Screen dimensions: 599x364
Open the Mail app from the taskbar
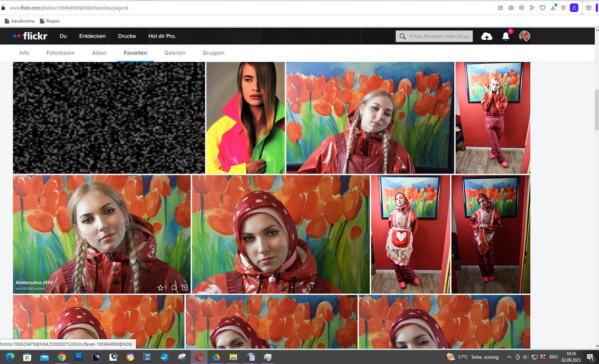tap(44, 357)
